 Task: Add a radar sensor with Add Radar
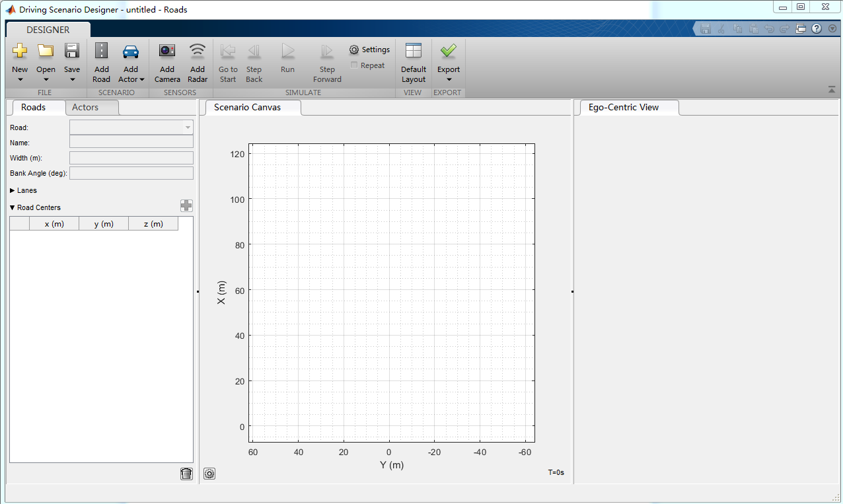pyautogui.click(x=198, y=51)
